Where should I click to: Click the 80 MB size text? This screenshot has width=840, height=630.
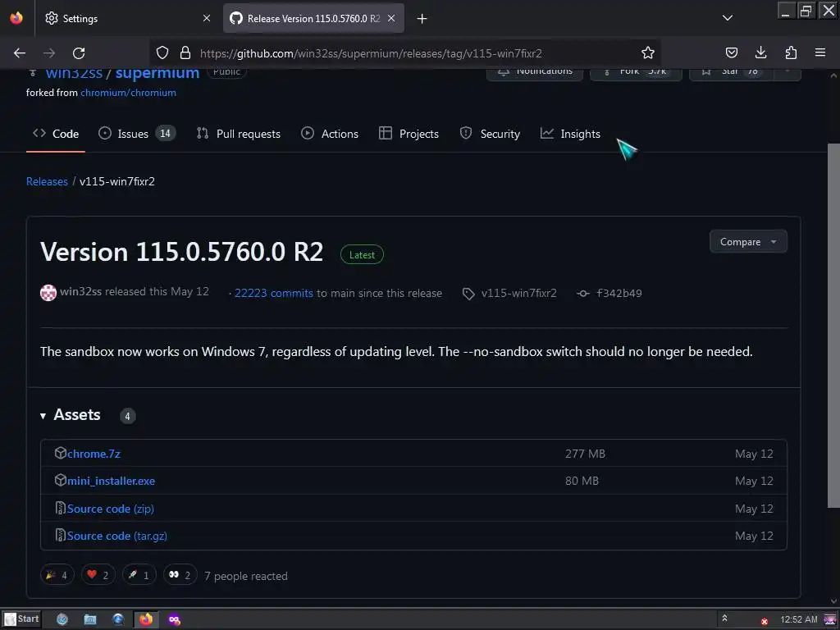(582, 481)
